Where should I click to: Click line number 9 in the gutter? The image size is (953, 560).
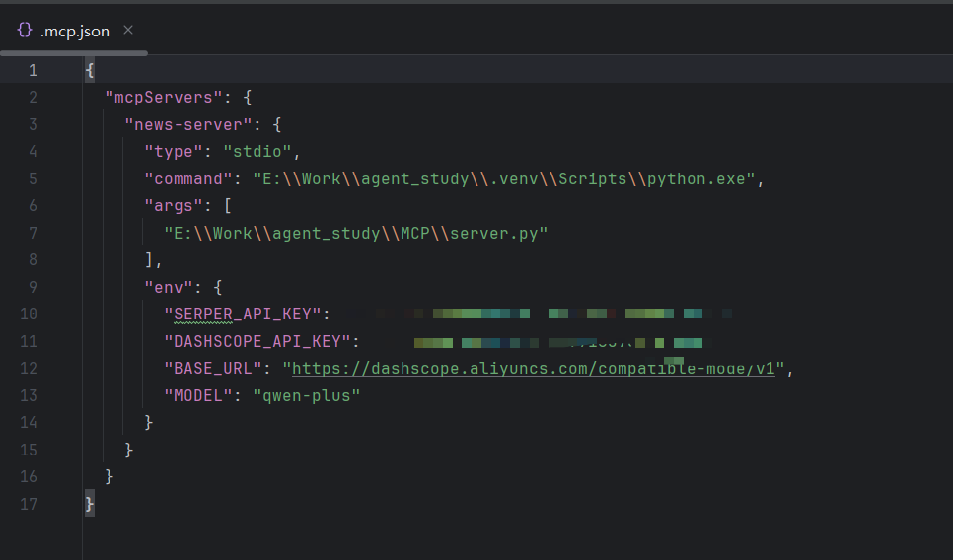pyautogui.click(x=33, y=287)
